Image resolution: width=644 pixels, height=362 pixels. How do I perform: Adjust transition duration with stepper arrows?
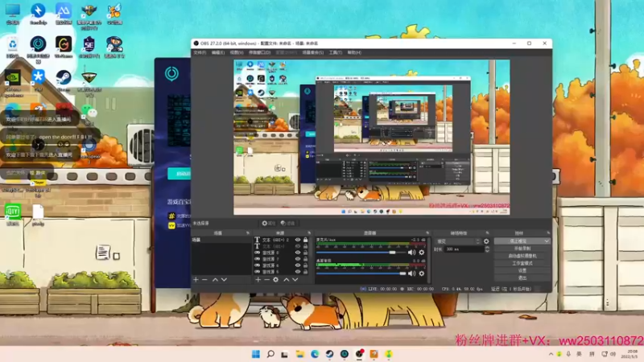coord(487,249)
